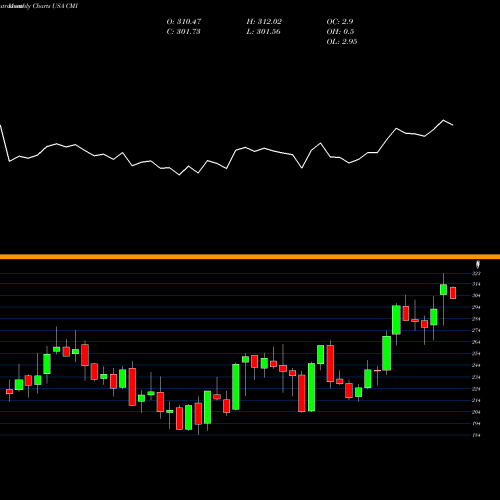Select the high value H: 312.02

click(264, 22)
